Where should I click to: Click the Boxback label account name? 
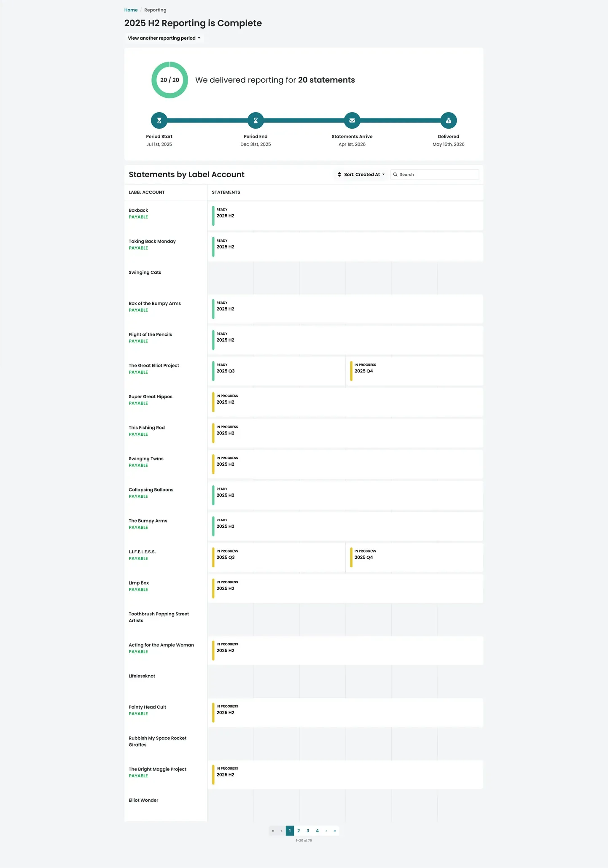point(138,210)
